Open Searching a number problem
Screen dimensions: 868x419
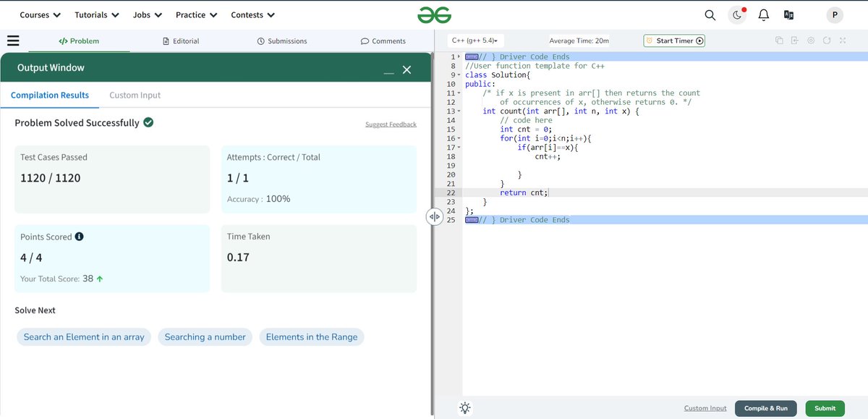click(205, 337)
